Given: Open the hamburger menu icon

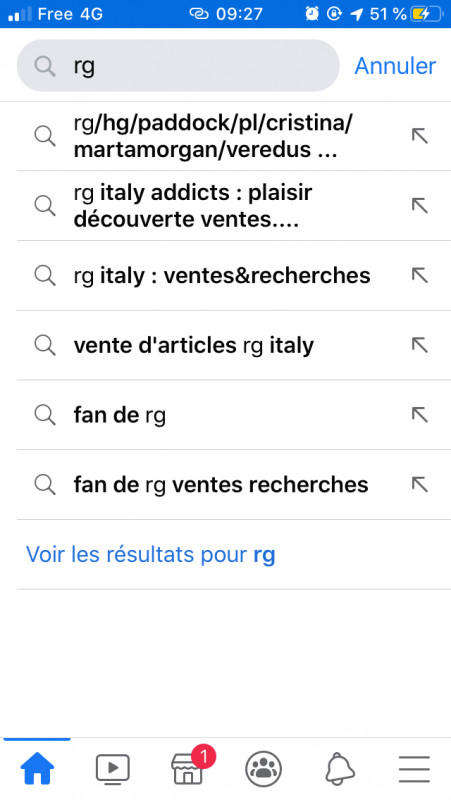Looking at the screenshot, I should [x=414, y=769].
